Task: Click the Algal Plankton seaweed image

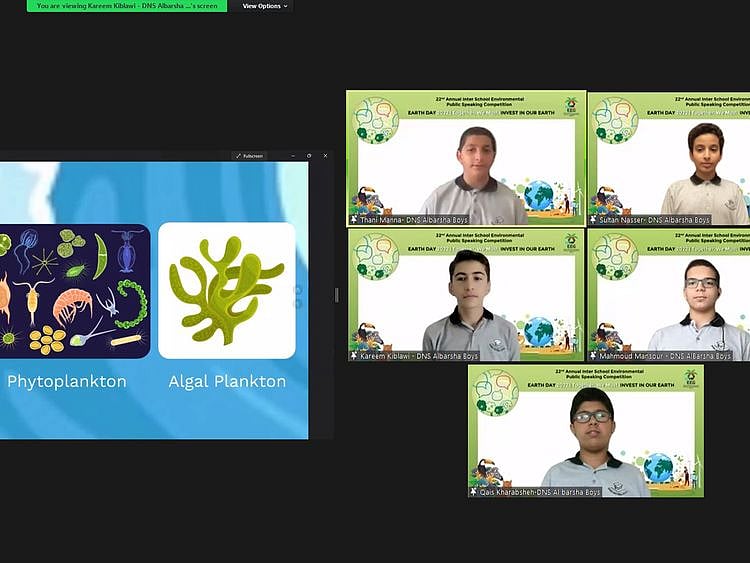Action: [x=227, y=290]
